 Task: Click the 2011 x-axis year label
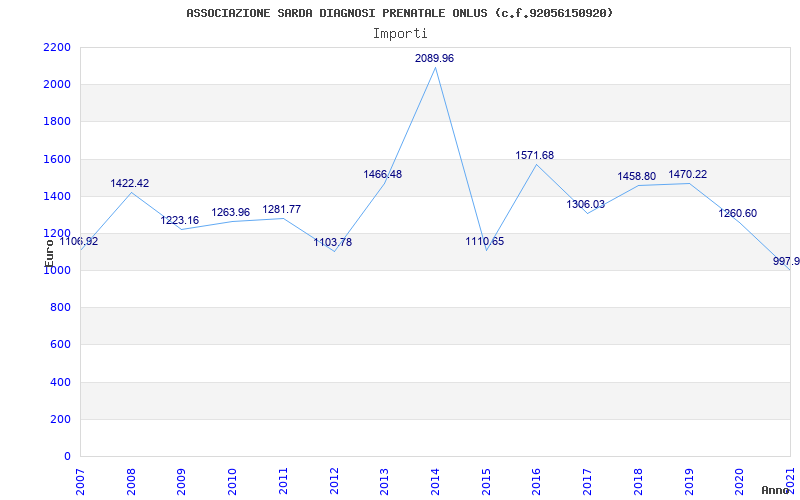point(283,482)
